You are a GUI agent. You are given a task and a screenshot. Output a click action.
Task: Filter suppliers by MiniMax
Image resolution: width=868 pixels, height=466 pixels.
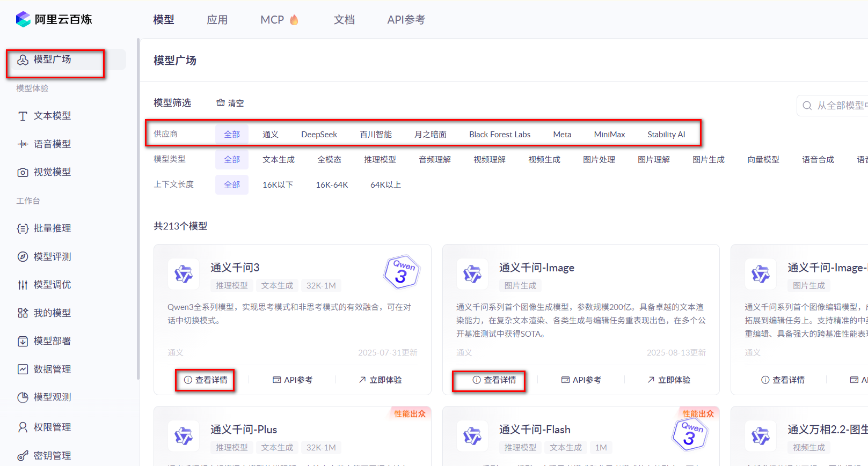(609, 134)
